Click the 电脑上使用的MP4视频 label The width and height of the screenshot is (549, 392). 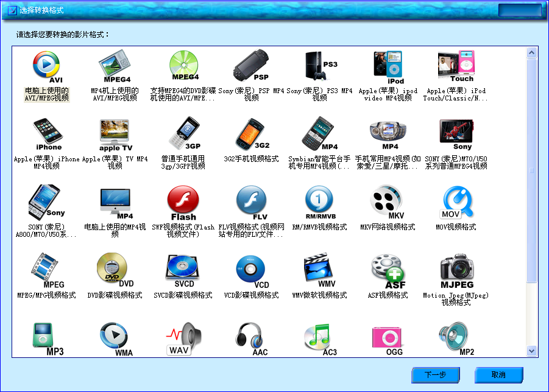tap(115, 231)
